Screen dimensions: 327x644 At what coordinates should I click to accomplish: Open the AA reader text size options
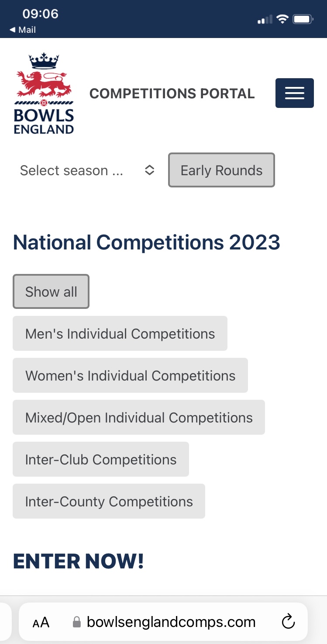pos(41,622)
